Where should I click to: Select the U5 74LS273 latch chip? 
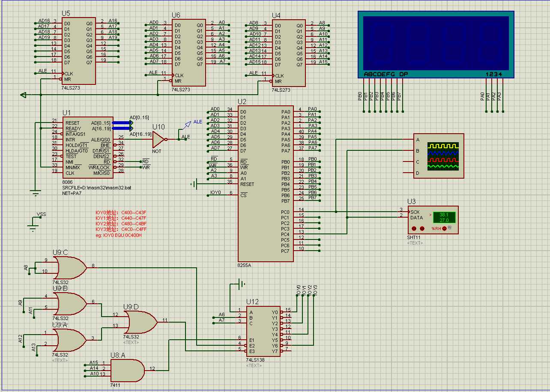78,51
